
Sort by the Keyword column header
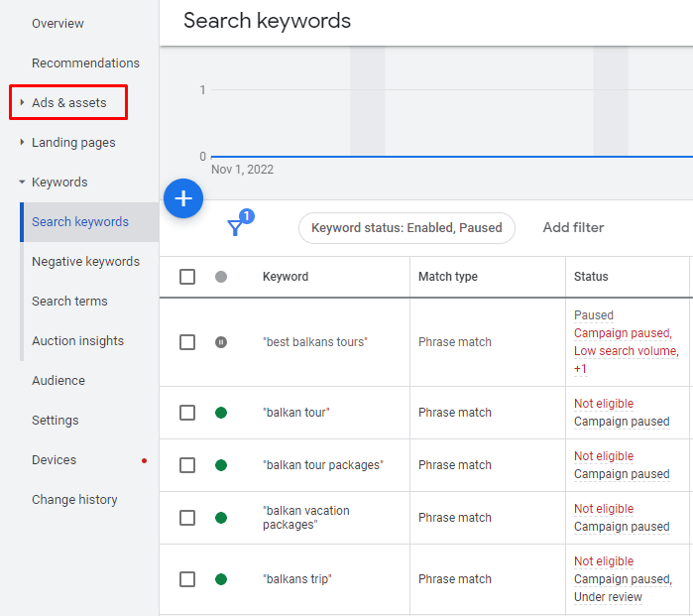[286, 277]
